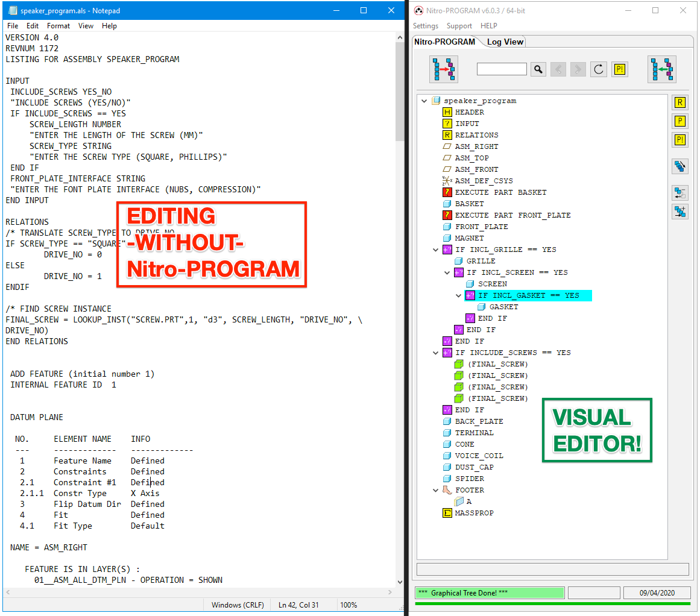Click the yellow P sidebar icon
Screen dimensions: 700x616
click(680, 121)
